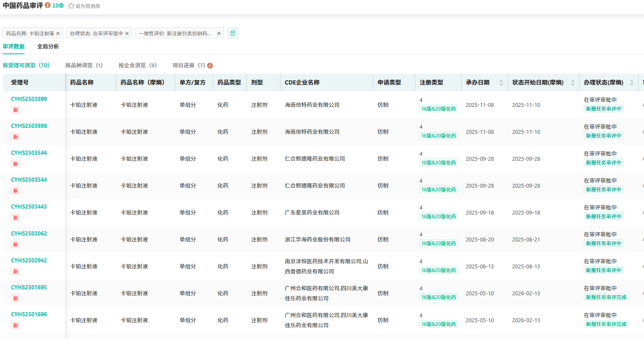This screenshot has height=339, width=644.
Task: Sort by 状态开始日期(摩熵) column arrows
Action: (572, 83)
